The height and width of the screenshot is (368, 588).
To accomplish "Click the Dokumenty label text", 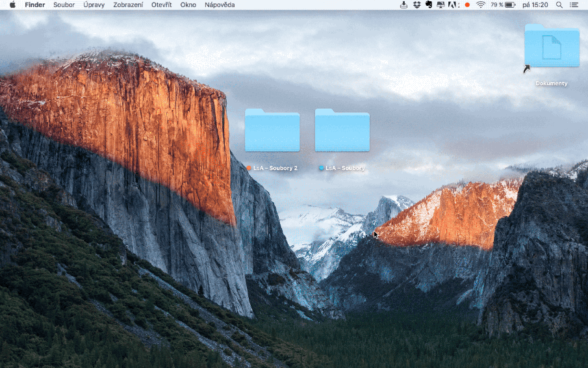I will 552,83.
